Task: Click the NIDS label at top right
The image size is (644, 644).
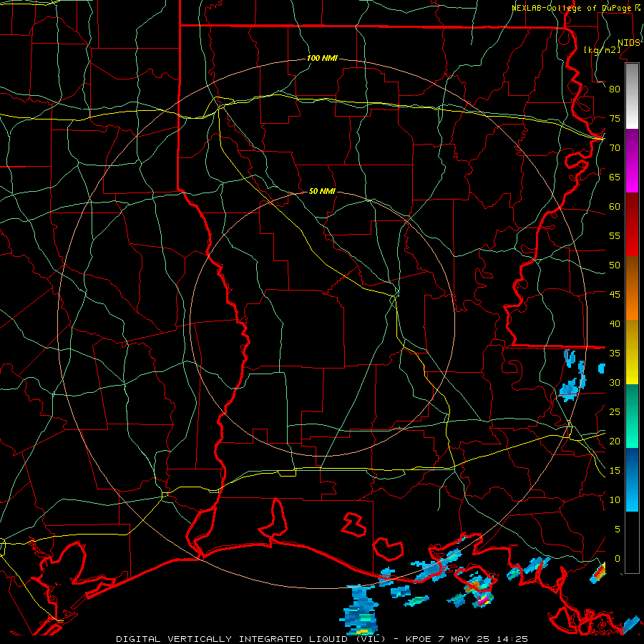Action: 628,43
